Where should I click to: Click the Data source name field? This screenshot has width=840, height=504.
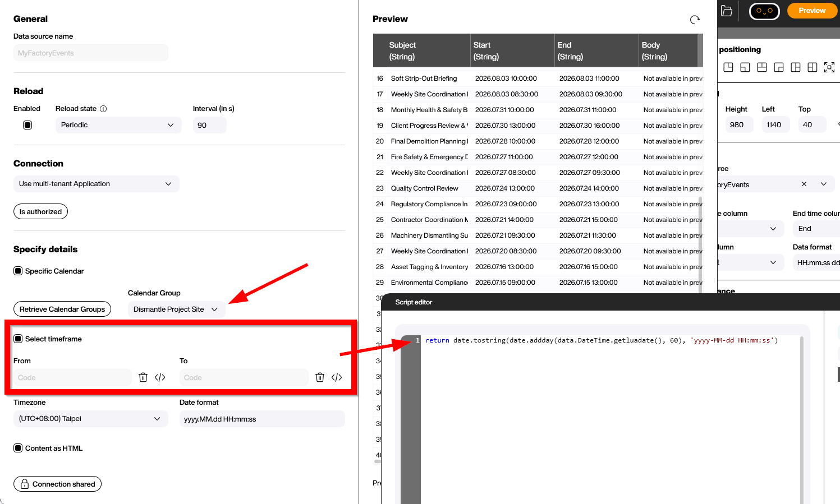coord(91,53)
